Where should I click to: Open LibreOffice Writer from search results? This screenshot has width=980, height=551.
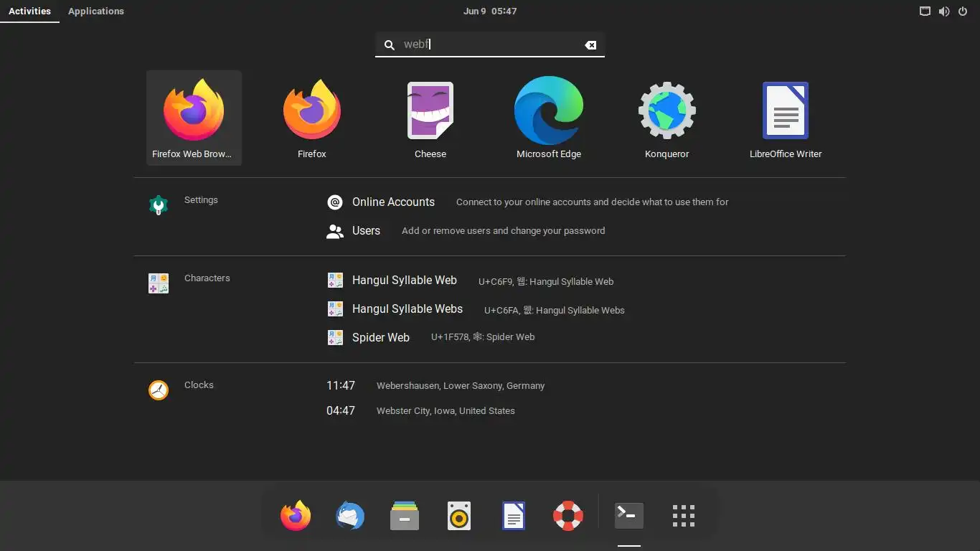coord(786,118)
